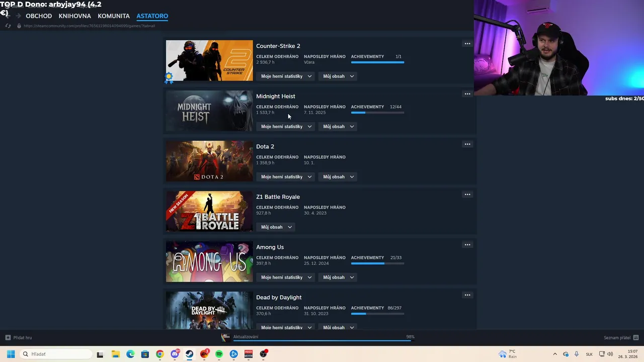
Task: Expand Moje herní statistiky for Midnight Heist
Action: click(286, 127)
